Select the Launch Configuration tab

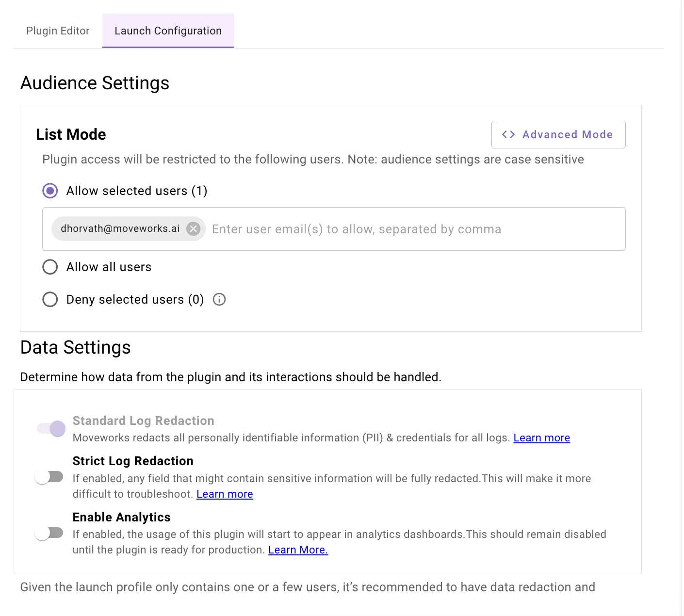(168, 31)
